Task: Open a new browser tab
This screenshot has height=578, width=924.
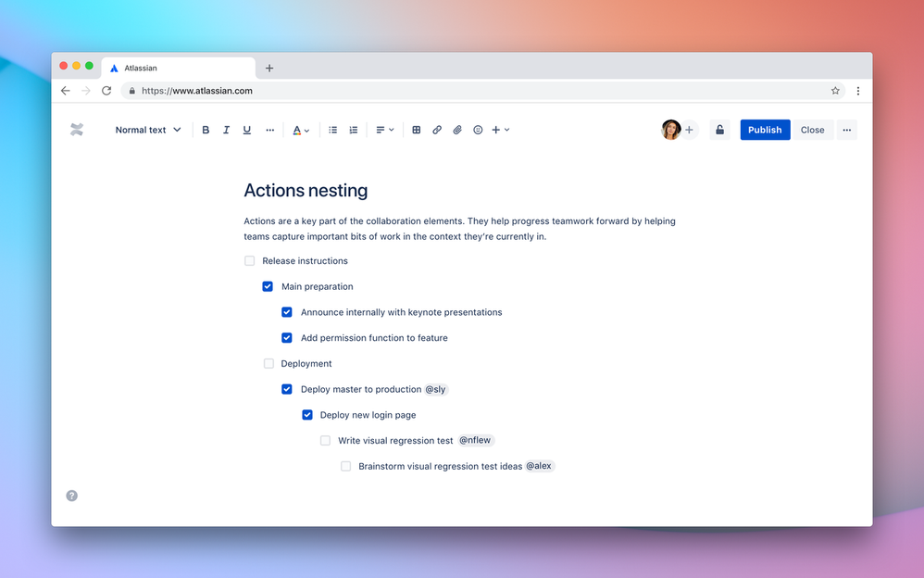Action: click(269, 69)
